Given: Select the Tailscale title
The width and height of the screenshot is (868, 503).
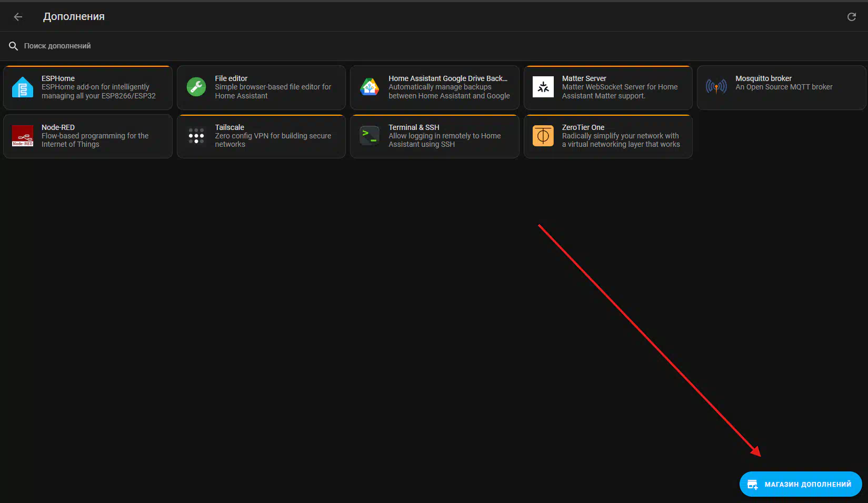Looking at the screenshot, I should (x=230, y=127).
